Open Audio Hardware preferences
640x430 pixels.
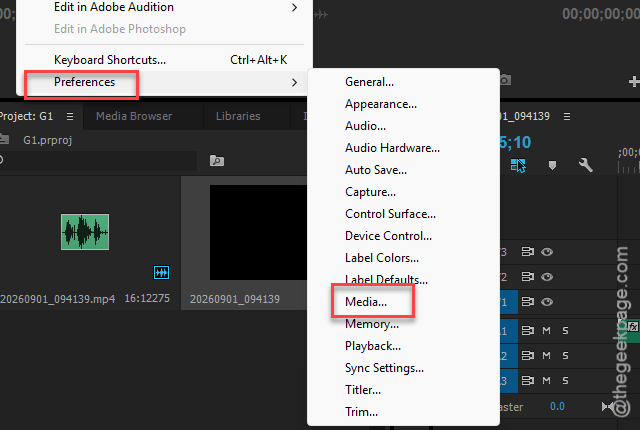coord(392,148)
